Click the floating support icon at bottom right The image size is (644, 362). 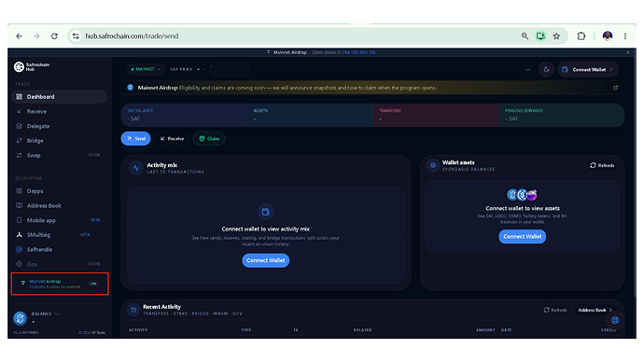point(615,320)
